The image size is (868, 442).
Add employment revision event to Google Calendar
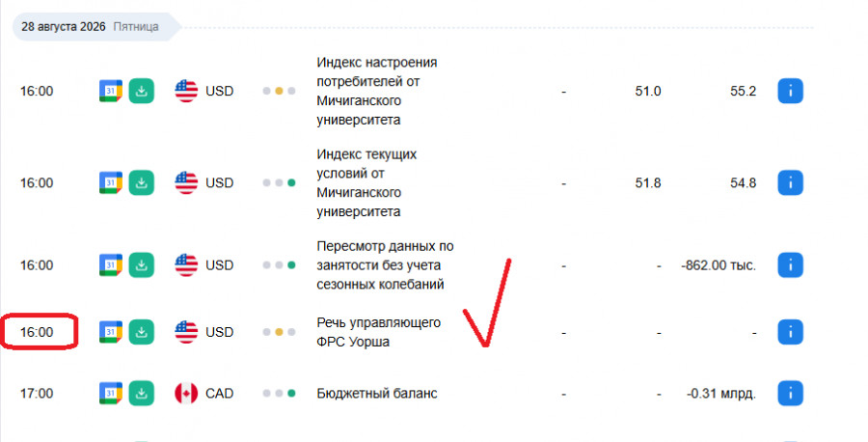(x=111, y=264)
